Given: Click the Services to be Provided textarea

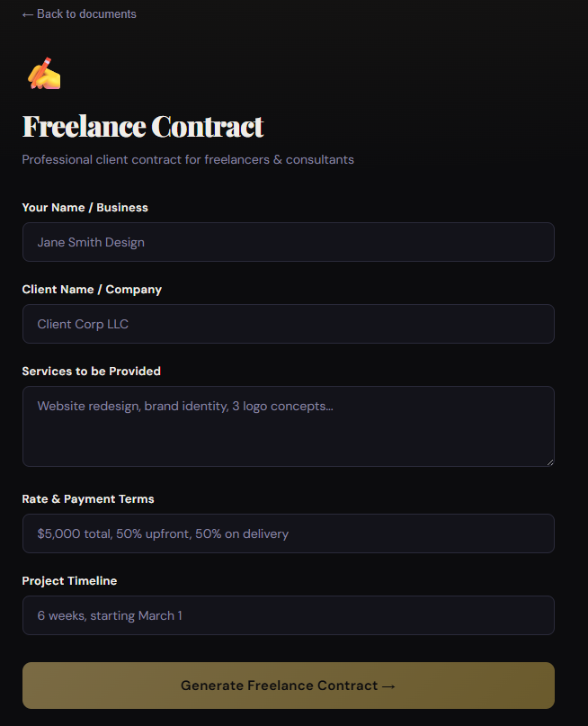Looking at the screenshot, I should (288, 426).
